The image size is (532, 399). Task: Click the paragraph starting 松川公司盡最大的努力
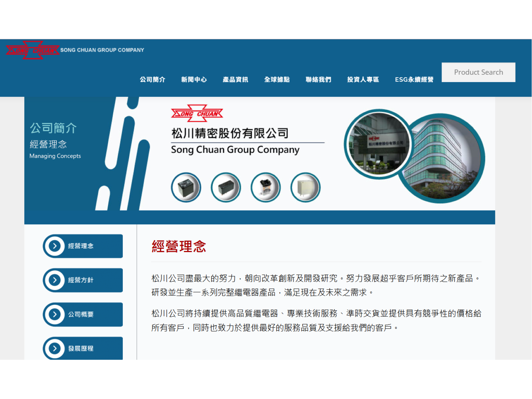[x=316, y=285]
